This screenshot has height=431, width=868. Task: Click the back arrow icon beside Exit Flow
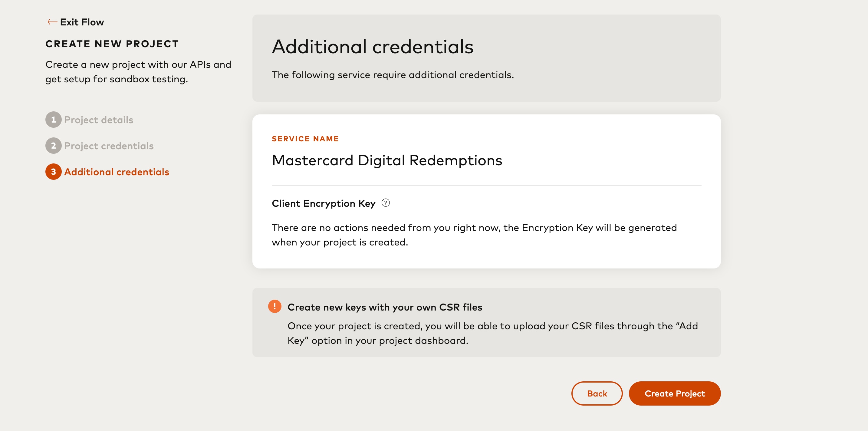[51, 21]
